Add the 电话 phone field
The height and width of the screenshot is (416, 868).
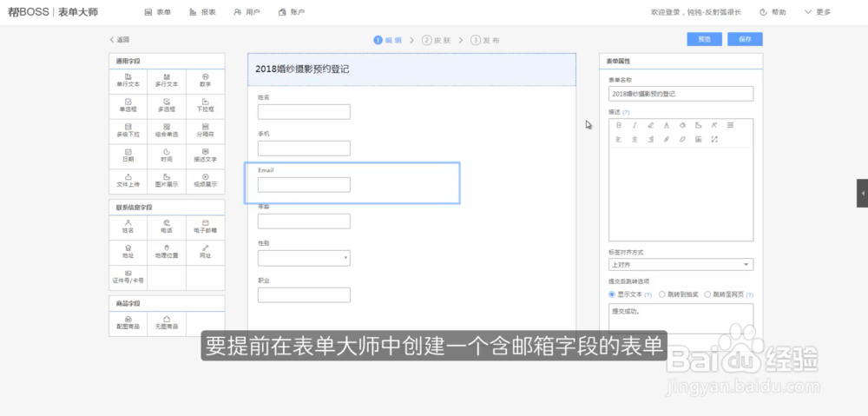(167, 228)
